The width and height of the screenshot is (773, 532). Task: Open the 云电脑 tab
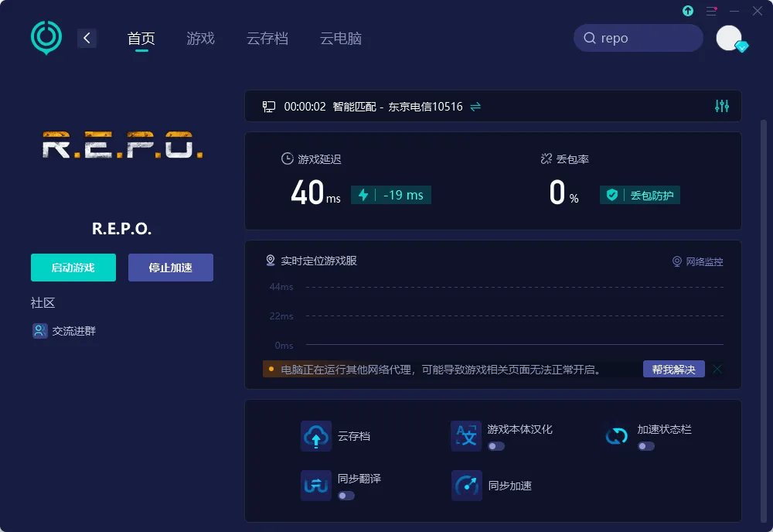pyautogui.click(x=341, y=39)
